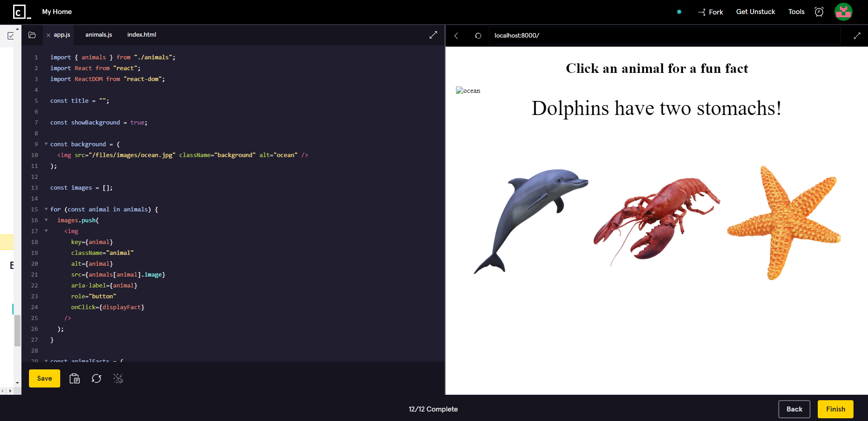
Task: Open the history clock icon in top bar
Action: click(x=819, y=12)
